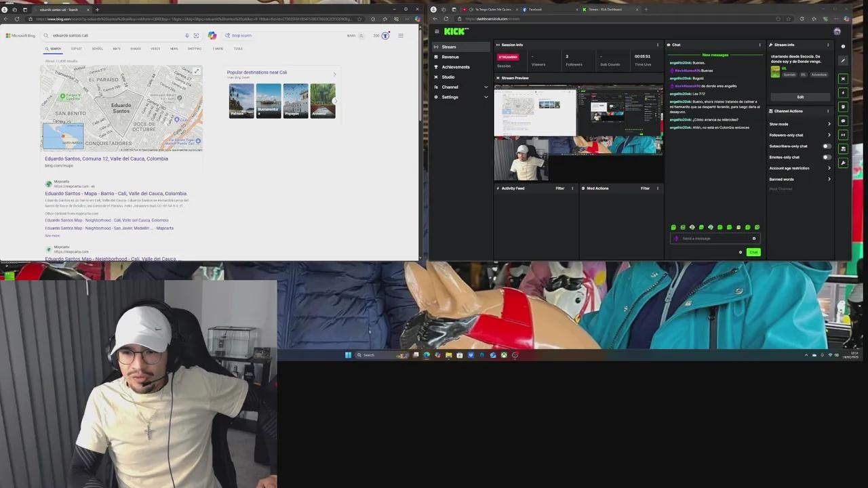Open Activity Feed Filter dropdown
868x488 pixels.
pyautogui.click(x=560, y=188)
